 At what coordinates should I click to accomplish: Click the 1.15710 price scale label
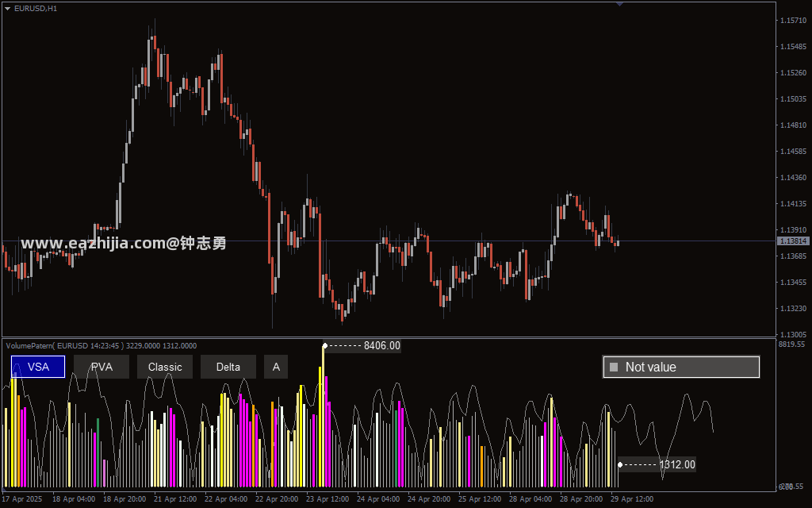(793, 20)
